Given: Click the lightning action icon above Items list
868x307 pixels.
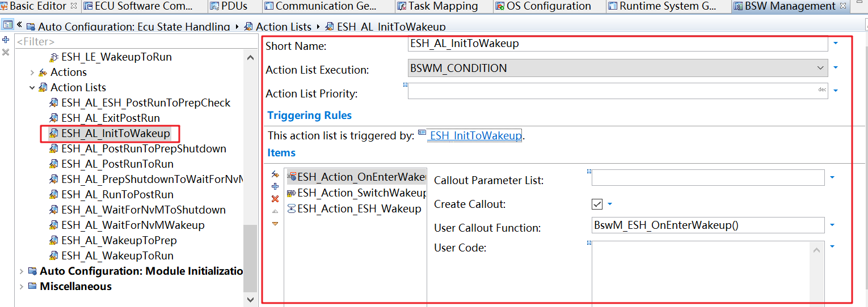Looking at the screenshot, I should 275,174.
